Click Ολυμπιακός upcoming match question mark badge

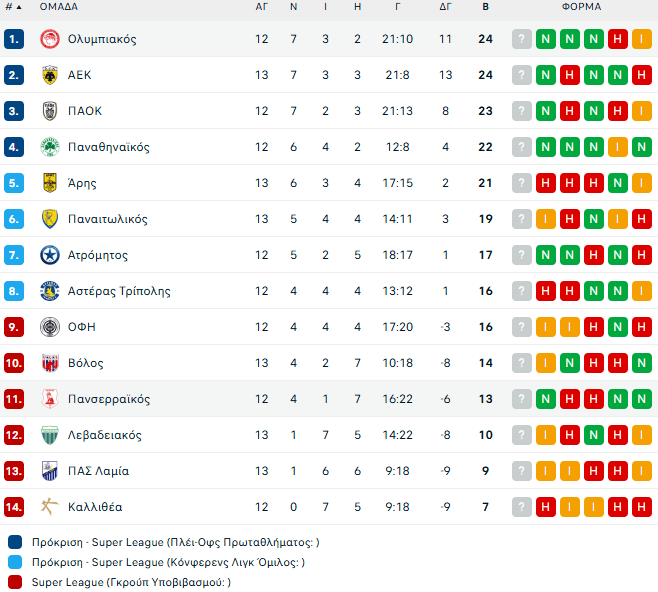pos(522,39)
